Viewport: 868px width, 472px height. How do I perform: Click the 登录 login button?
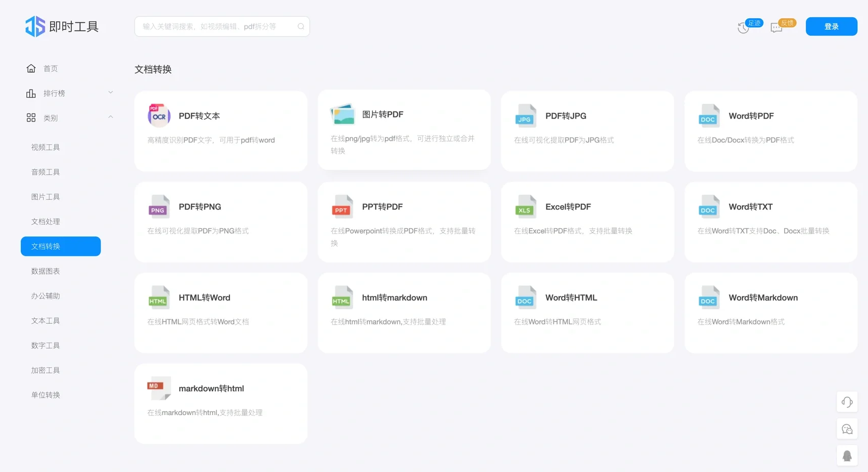(x=831, y=26)
